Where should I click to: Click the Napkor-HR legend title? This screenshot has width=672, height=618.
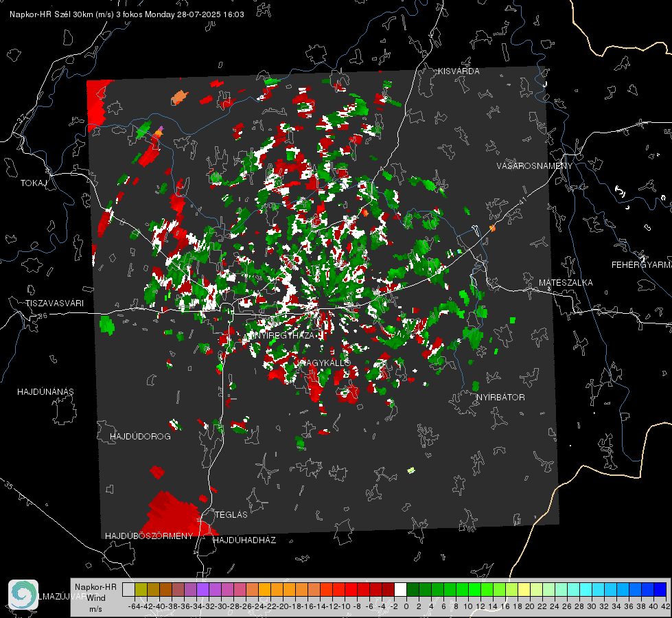(95, 586)
